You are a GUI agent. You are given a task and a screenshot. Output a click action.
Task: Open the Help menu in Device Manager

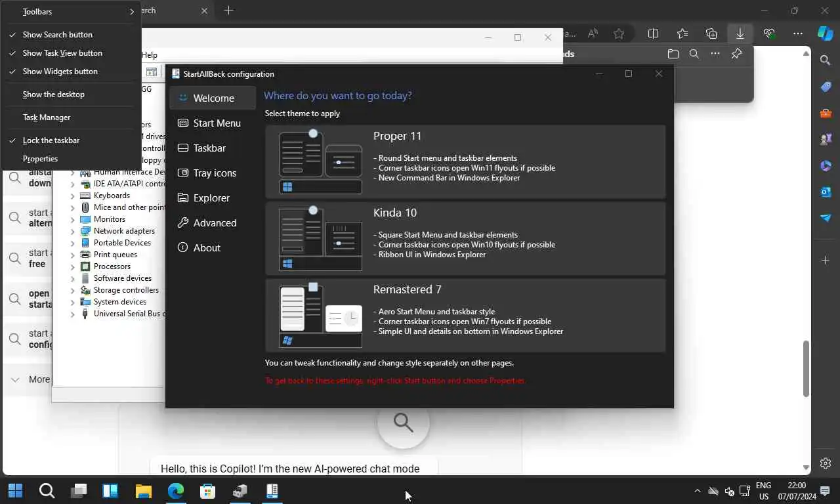point(150,55)
